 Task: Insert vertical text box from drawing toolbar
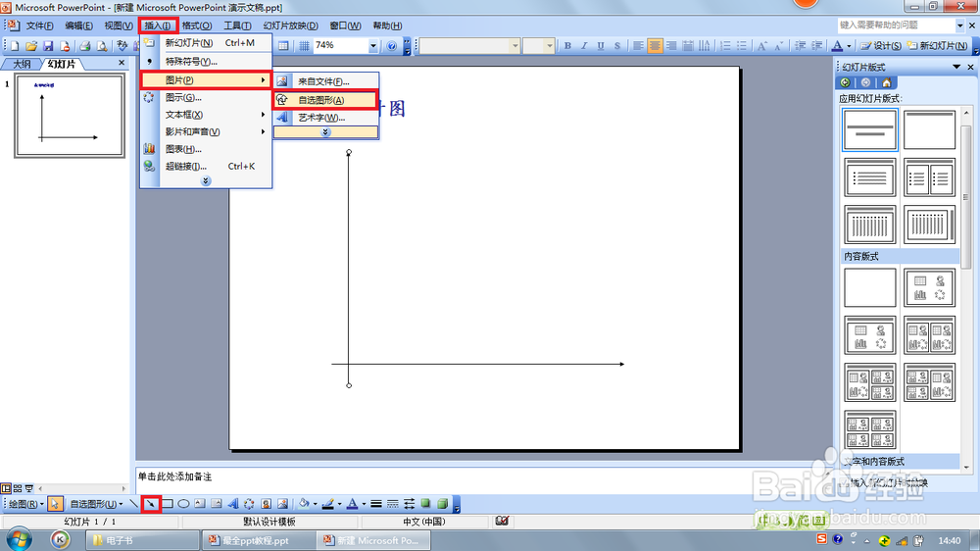(217, 504)
